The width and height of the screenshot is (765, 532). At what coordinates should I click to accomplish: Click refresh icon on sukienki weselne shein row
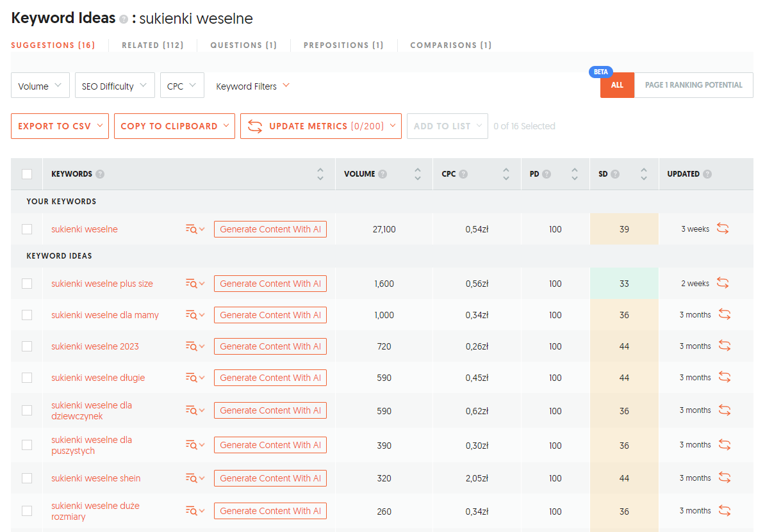click(x=725, y=478)
